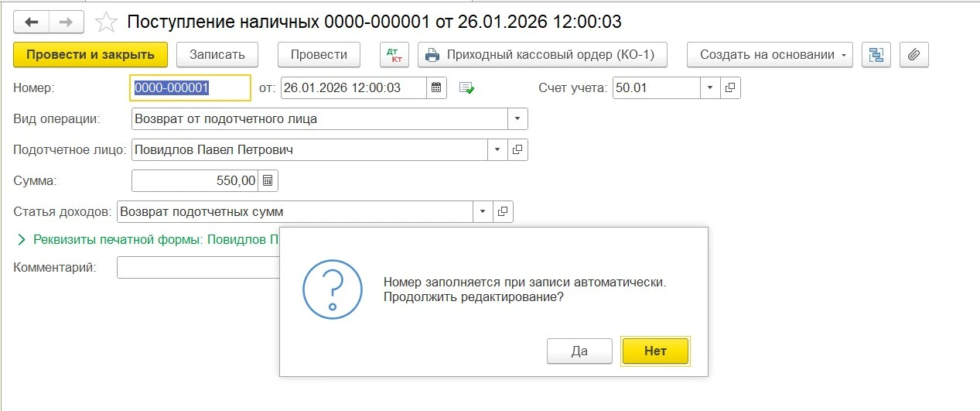Click the Комментарий input field

(198, 267)
